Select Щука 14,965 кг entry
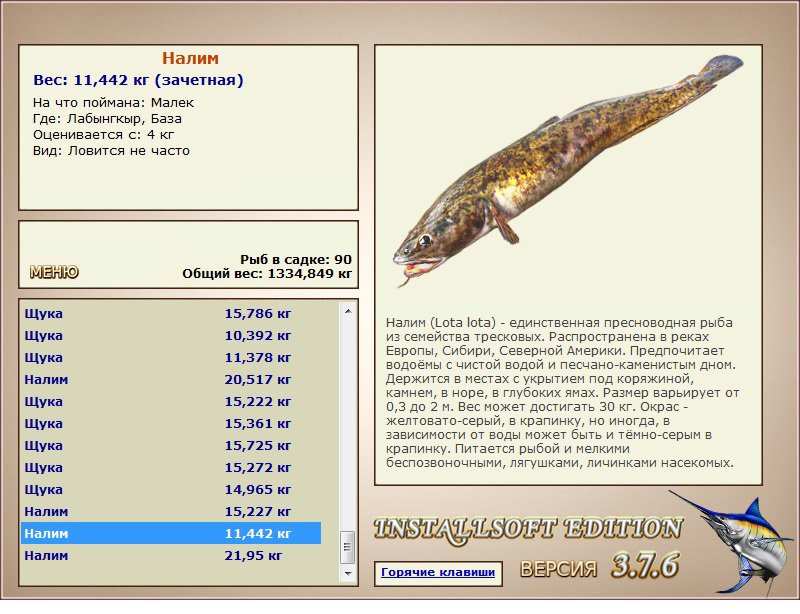 (170, 489)
